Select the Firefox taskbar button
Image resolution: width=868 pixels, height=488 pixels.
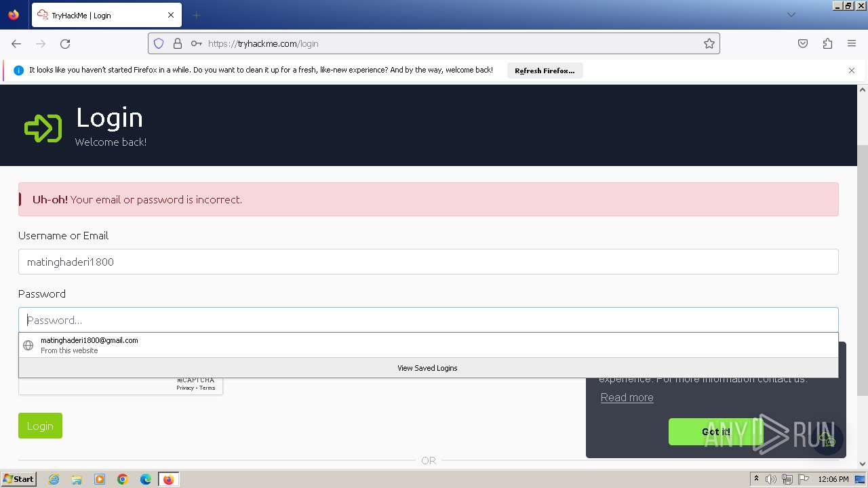[x=169, y=479]
